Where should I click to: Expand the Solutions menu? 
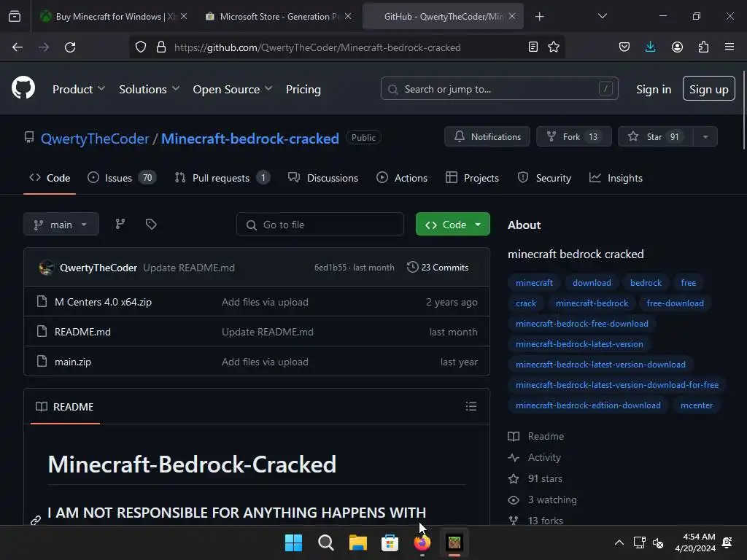point(149,89)
